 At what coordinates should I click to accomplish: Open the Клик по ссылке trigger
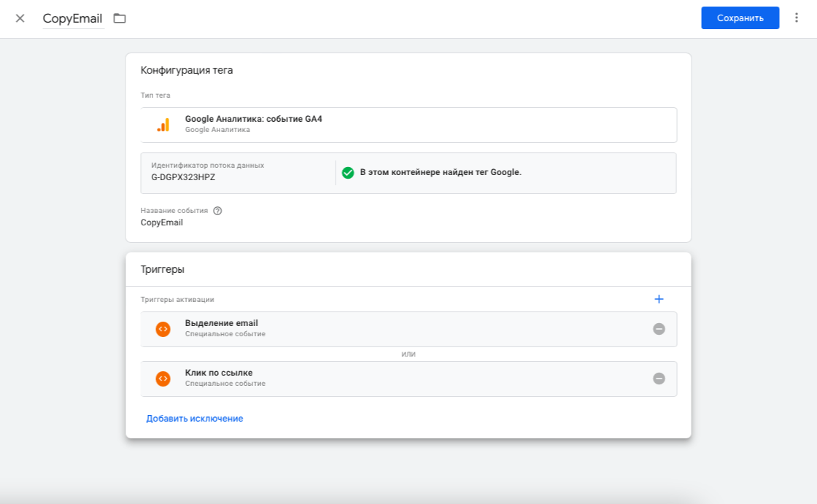pyautogui.click(x=408, y=379)
